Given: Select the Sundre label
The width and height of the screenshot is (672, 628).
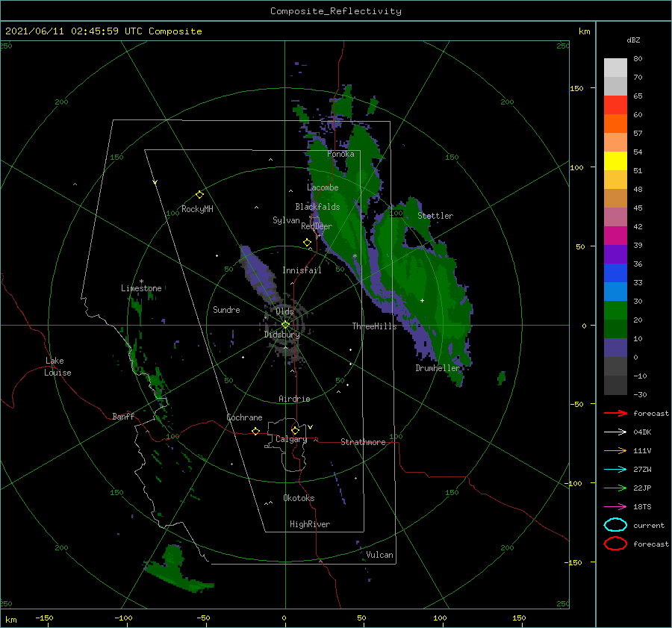Looking at the screenshot, I should [226, 309].
